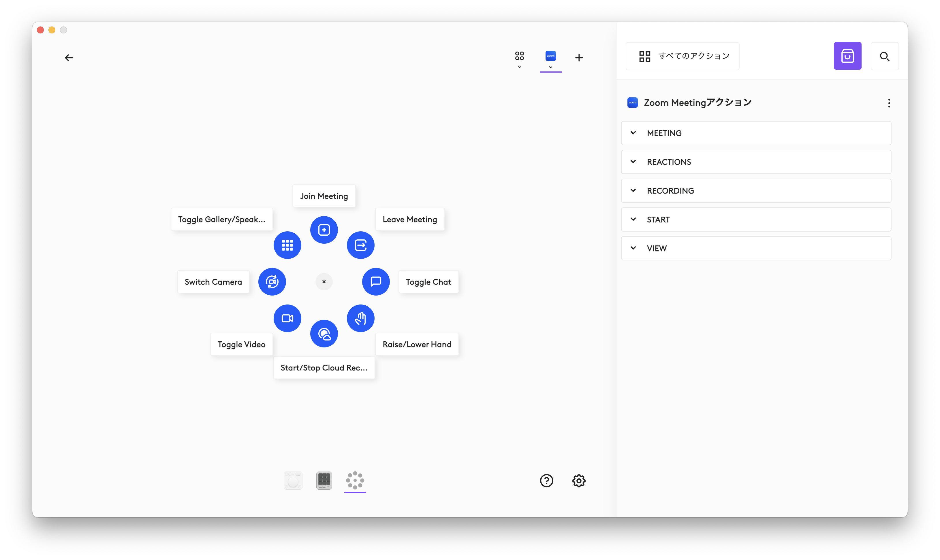Add a new profile with plus button
This screenshot has width=940, height=560.
[x=579, y=58]
